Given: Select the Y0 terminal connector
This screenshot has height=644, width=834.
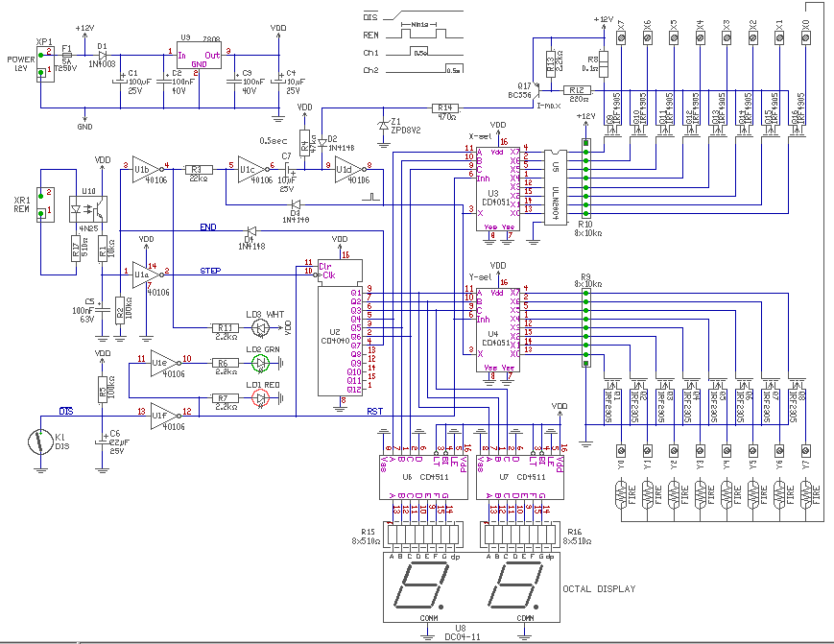Looking at the screenshot, I should [x=621, y=451].
